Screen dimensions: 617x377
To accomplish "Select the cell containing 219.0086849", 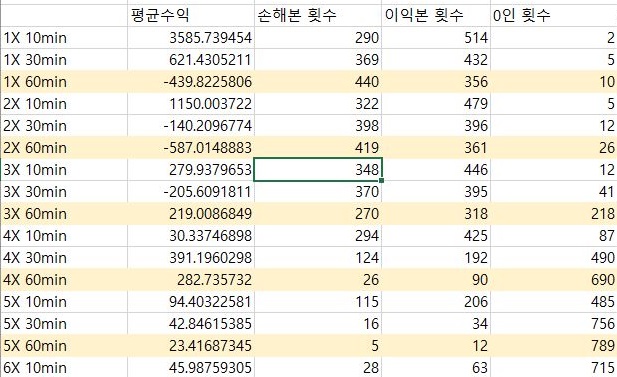I will pos(191,214).
